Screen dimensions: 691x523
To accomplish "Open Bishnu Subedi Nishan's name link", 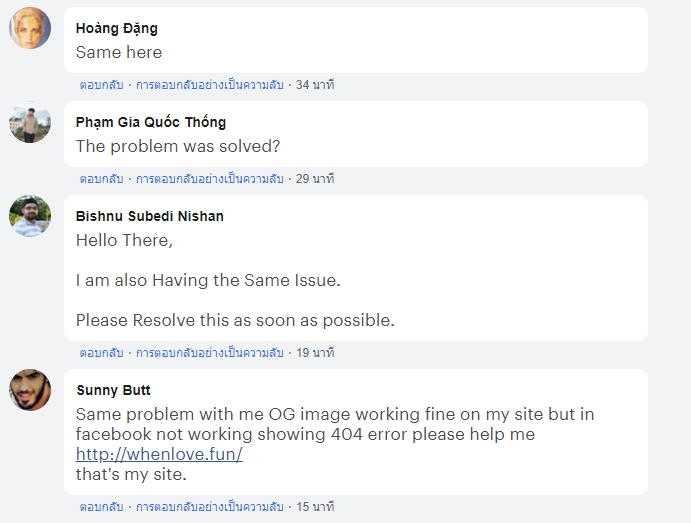I will (150, 216).
